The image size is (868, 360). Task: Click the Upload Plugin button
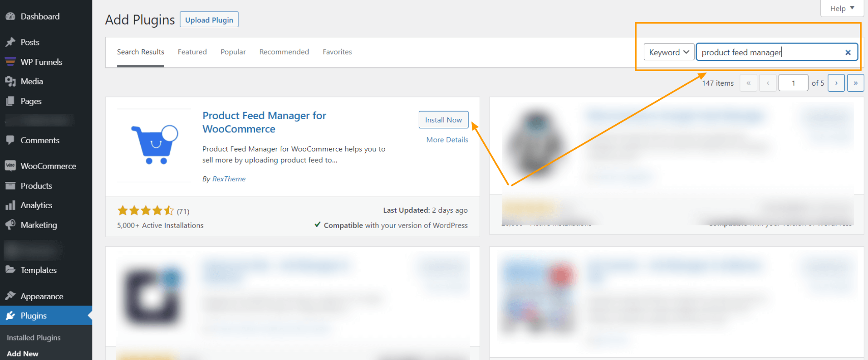(x=209, y=19)
